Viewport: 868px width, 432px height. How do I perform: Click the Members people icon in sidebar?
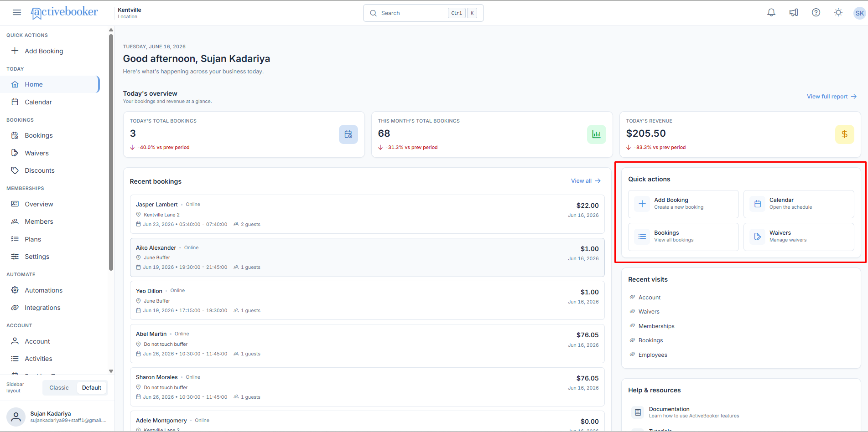click(15, 221)
